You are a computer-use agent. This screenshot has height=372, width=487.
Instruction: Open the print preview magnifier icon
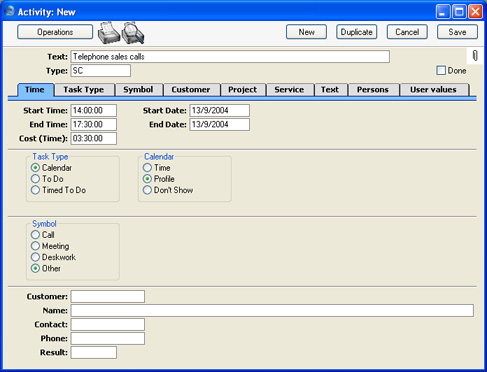[x=133, y=33]
